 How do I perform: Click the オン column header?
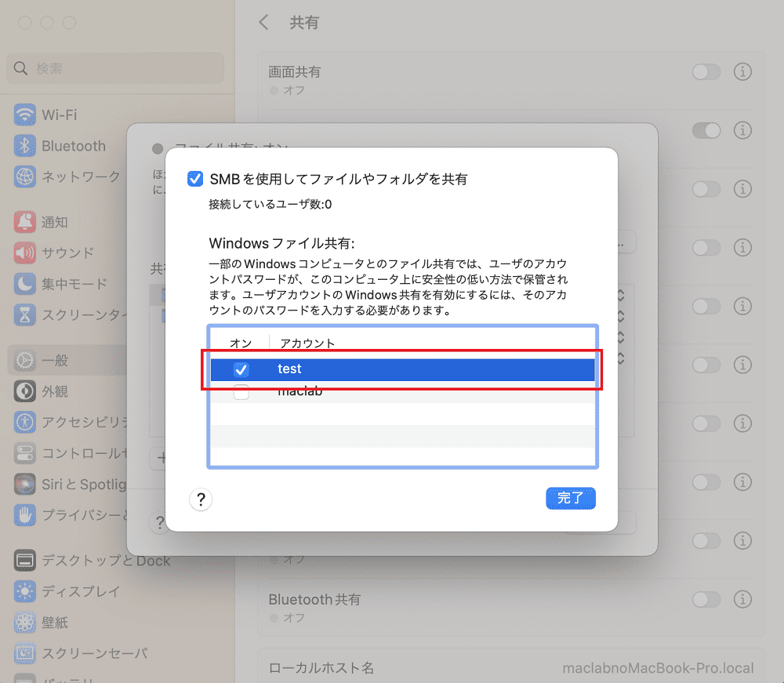[241, 343]
